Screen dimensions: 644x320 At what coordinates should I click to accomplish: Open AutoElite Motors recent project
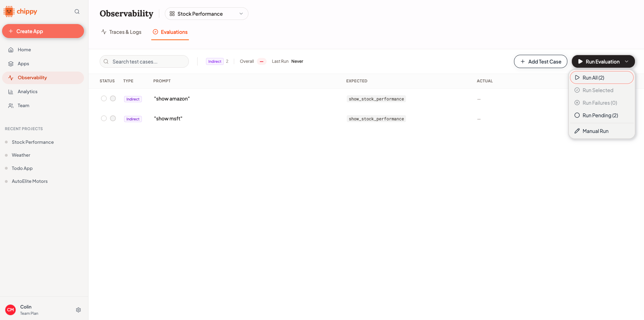click(30, 181)
